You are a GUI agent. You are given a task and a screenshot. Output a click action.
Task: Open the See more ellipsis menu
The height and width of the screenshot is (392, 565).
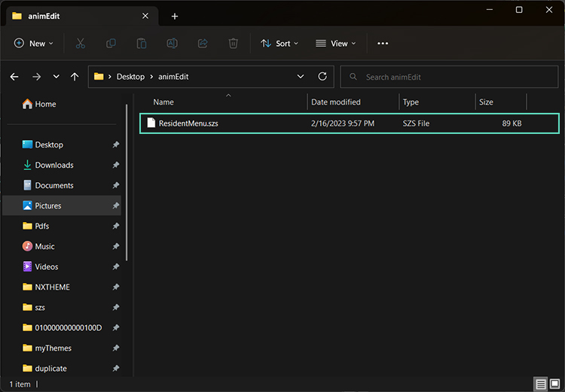(x=383, y=44)
